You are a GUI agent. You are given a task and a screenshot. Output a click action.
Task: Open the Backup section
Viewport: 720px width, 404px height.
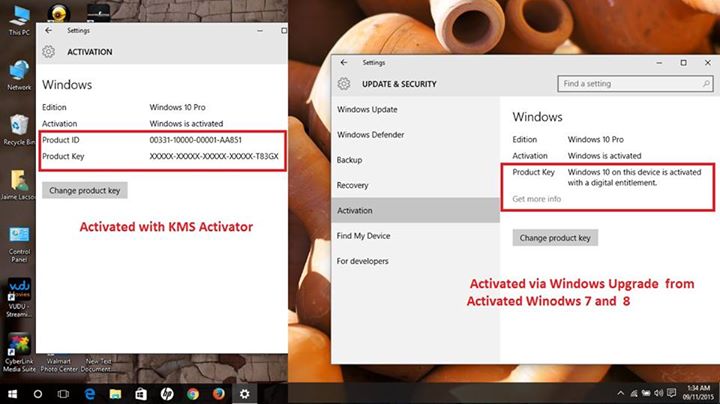point(415,160)
